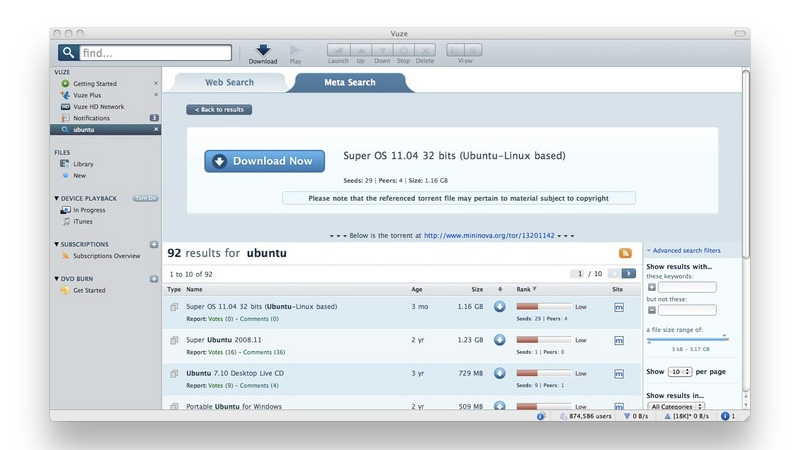Open the results per page dropdown
The image size is (800, 450).
click(x=680, y=372)
